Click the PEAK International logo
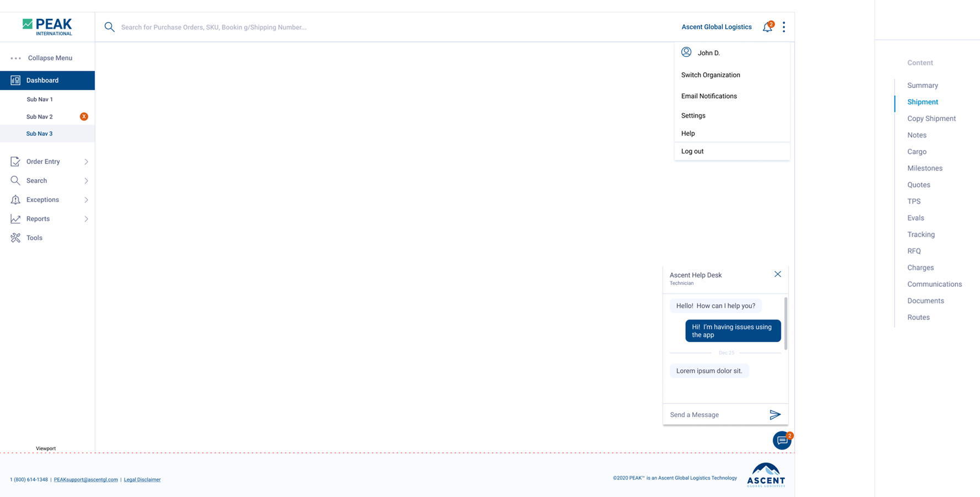The height and width of the screenshot is (497, 980). coord(47,26)
